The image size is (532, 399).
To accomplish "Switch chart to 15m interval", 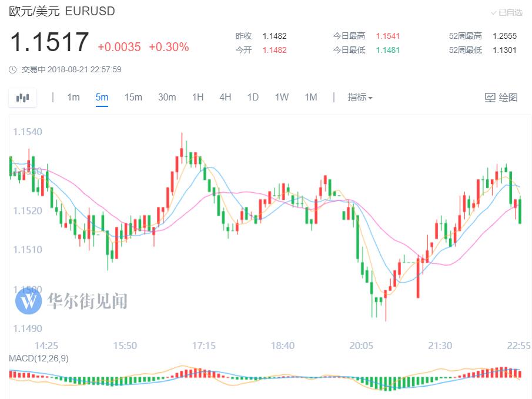I will pos(133,98).
